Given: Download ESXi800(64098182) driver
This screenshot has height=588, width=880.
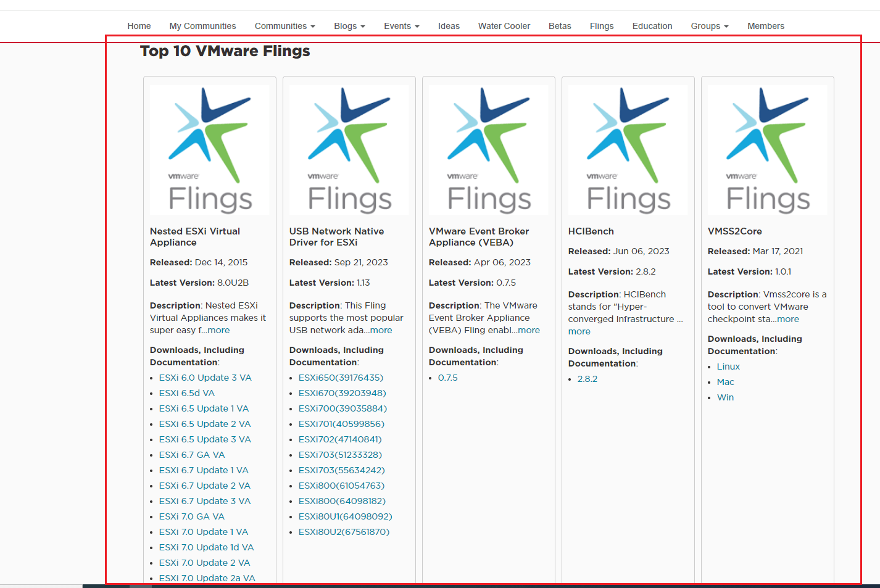Looking at the screenshot, I should (x=342, y=501).
